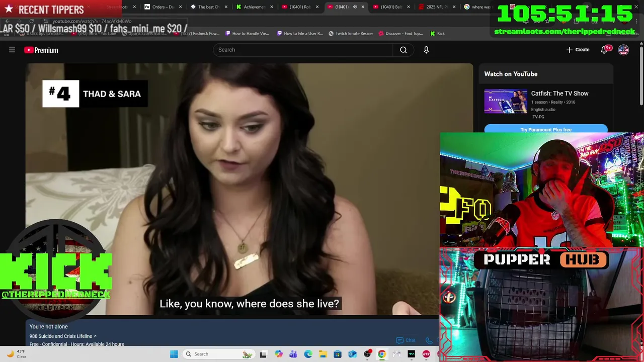The height and width of the screenshot is (362, 644).
Task: Go to YouTube Premium home logo
Action: tap(41, 50)
